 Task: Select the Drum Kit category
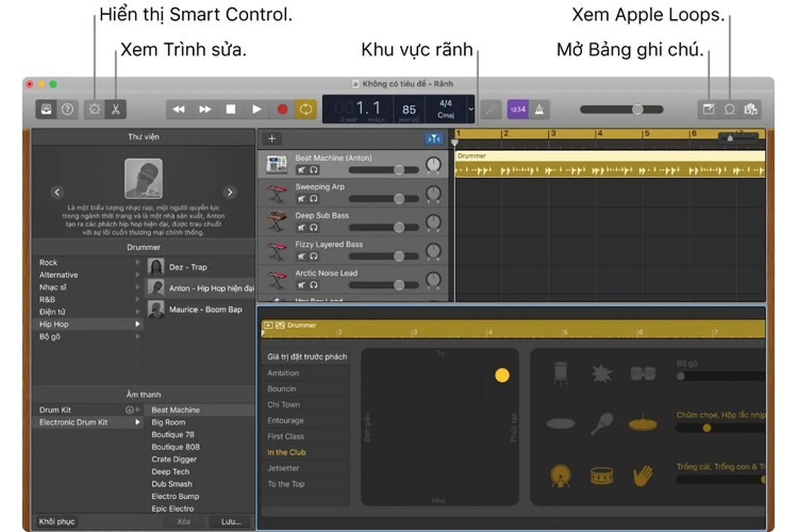(88, 410)
